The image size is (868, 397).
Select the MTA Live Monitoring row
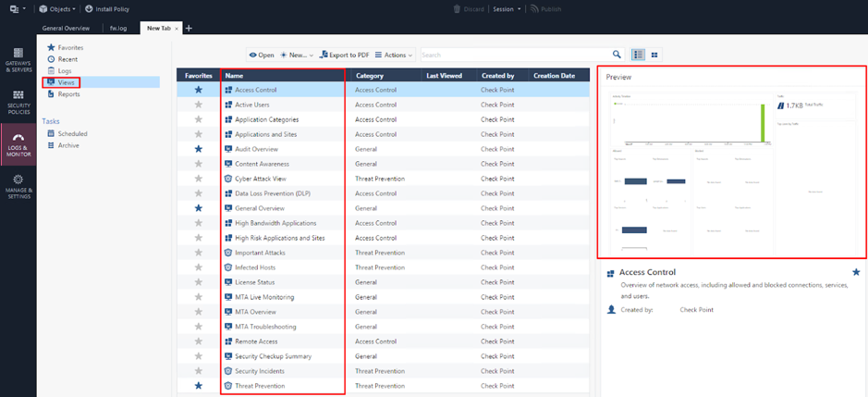pyautogui.click(x=383, y=297)
